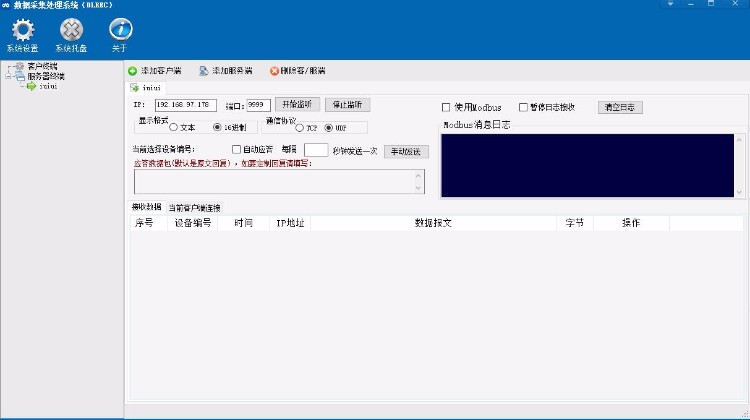This screenshot has width=750, height=420.
Task: Switch to the 当前客户端连接 tab
Action: (x=194, y=208)
